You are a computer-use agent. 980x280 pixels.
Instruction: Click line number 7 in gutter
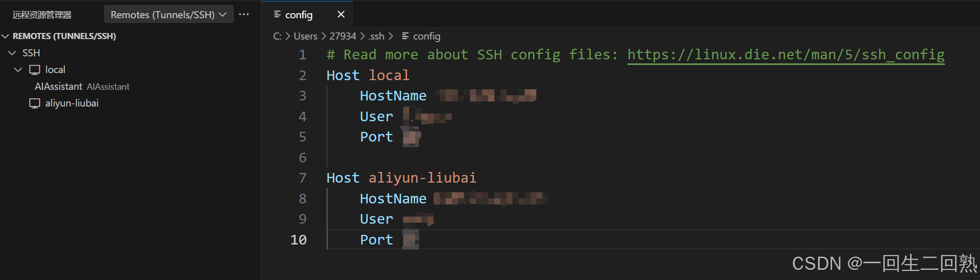(302, 178)
